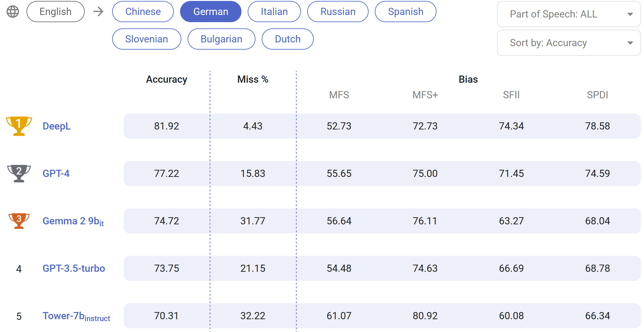Open the Gemma 2 9b model link
This screenshot has width=644, height=332.
pos(73,221)
